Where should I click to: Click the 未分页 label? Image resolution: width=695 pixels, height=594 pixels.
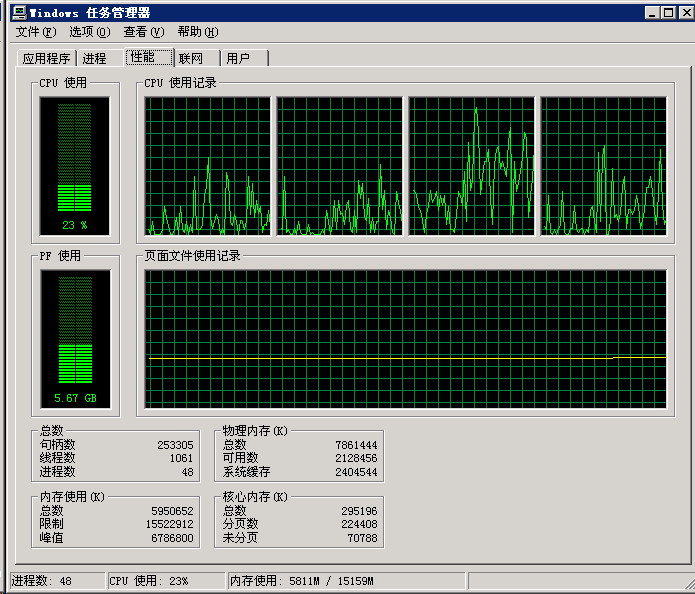[x=240, y=538]
